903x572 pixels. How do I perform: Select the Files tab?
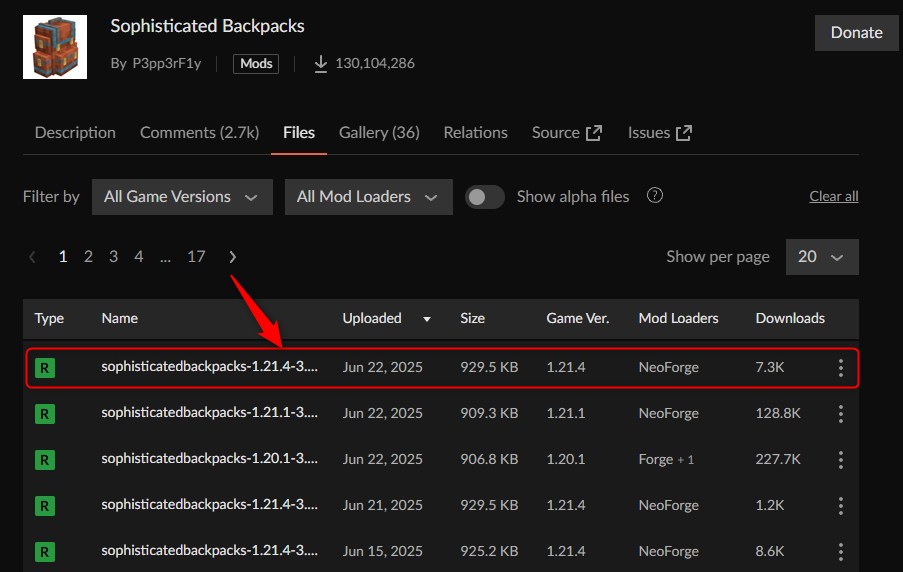click(299, 133)
